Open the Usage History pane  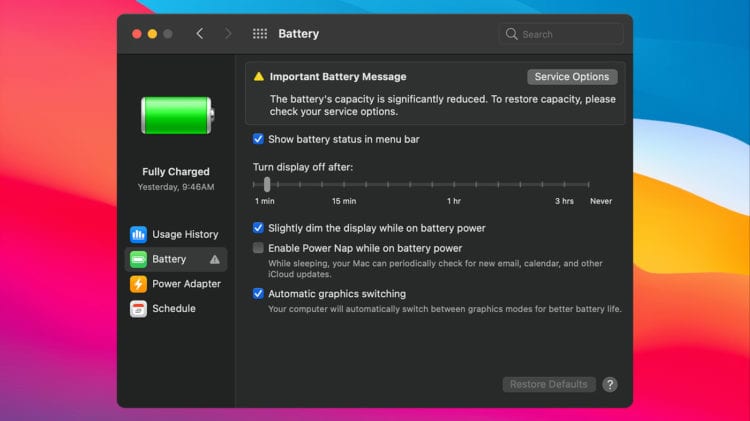click(185, 234)
